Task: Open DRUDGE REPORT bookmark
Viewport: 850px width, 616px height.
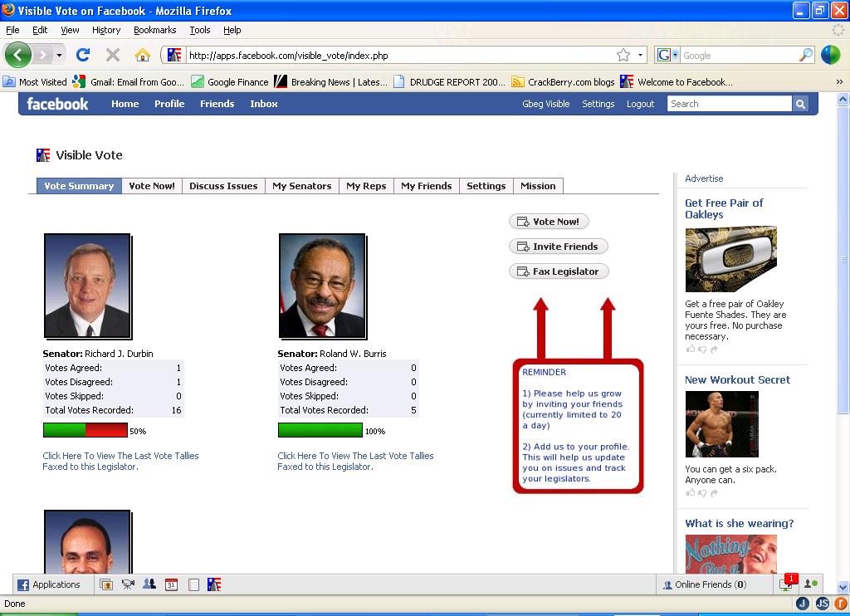Action: (449, 82)
